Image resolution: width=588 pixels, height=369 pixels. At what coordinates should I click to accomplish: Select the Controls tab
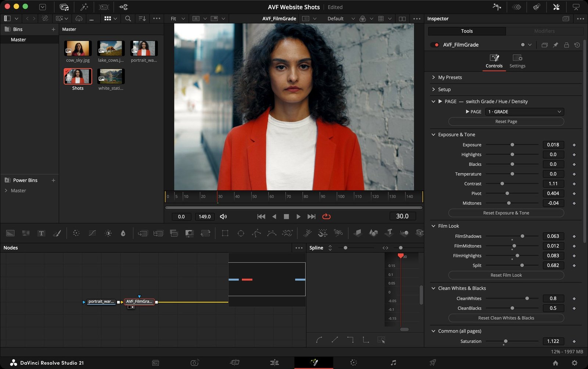click(x=494, y=61)
